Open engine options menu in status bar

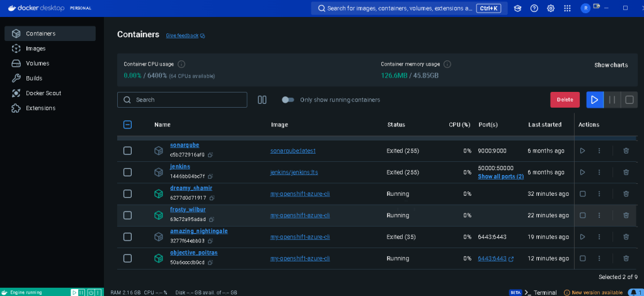(99, 292)
